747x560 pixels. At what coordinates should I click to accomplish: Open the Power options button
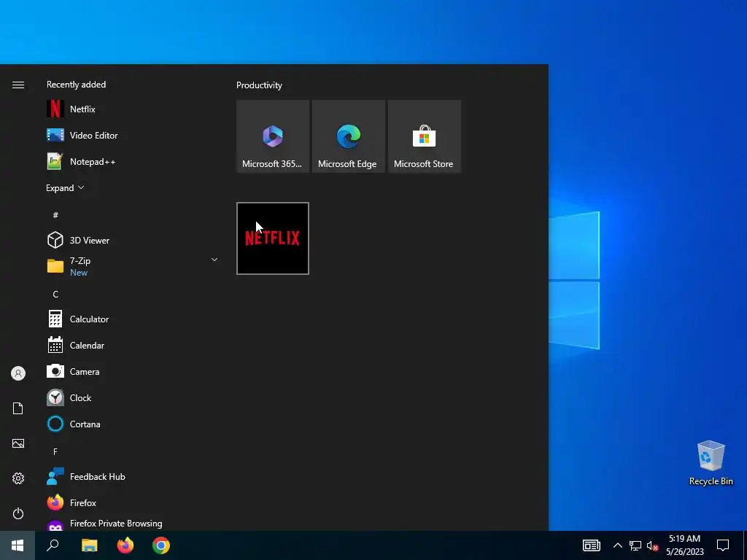coord(18,513)
